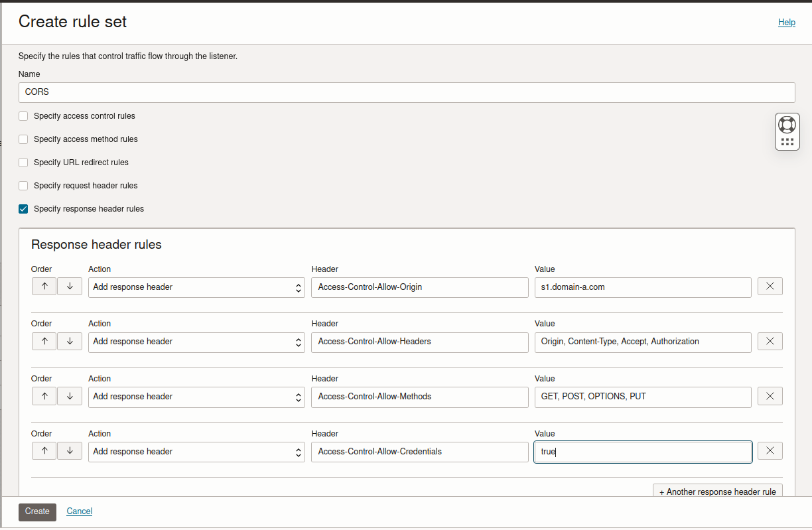This screenshot has height=530, width=812.
Task: Move the Access-Control-Allow-Origin rule down
Action: (x=69, y=286)
